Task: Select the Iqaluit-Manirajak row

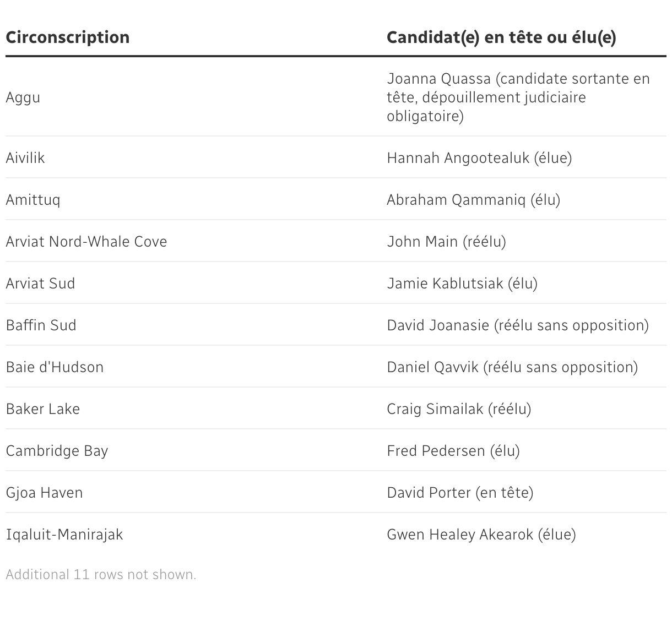Action: pyautogui.click(x=64, y=535)
